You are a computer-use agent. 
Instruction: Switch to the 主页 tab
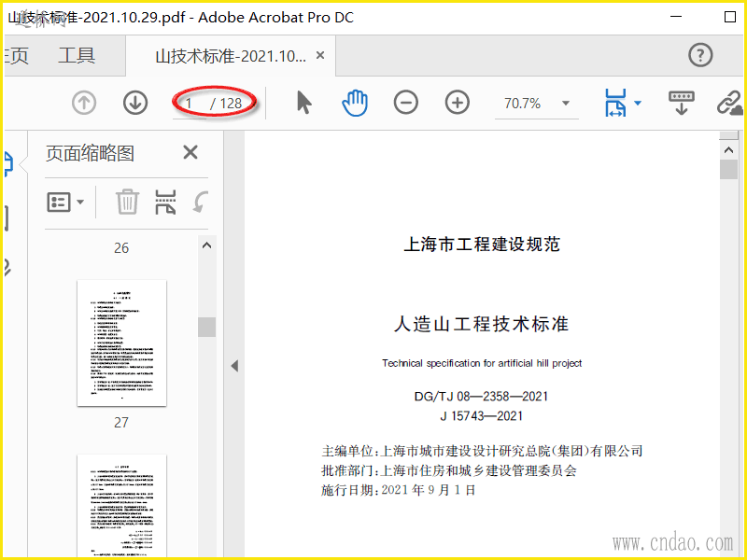(15, 55)
